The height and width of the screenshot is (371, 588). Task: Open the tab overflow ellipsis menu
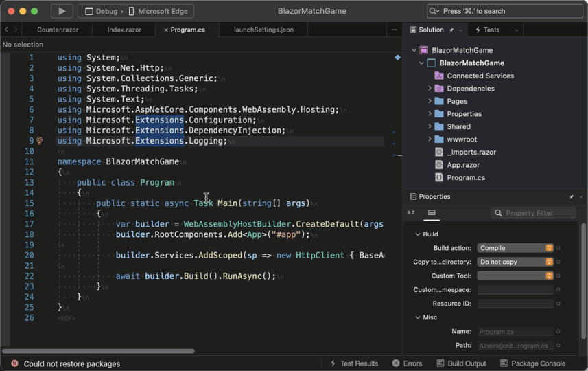point(394,30)
